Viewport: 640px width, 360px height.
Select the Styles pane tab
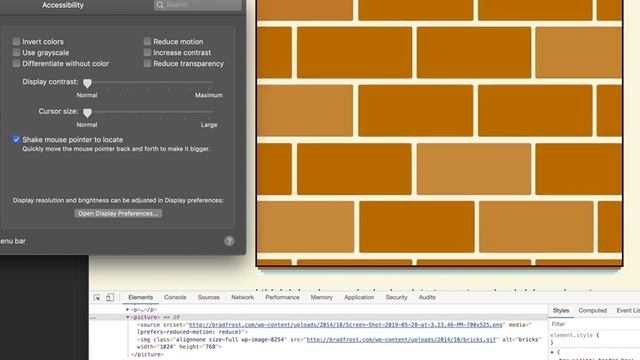(x=561, y=311)
